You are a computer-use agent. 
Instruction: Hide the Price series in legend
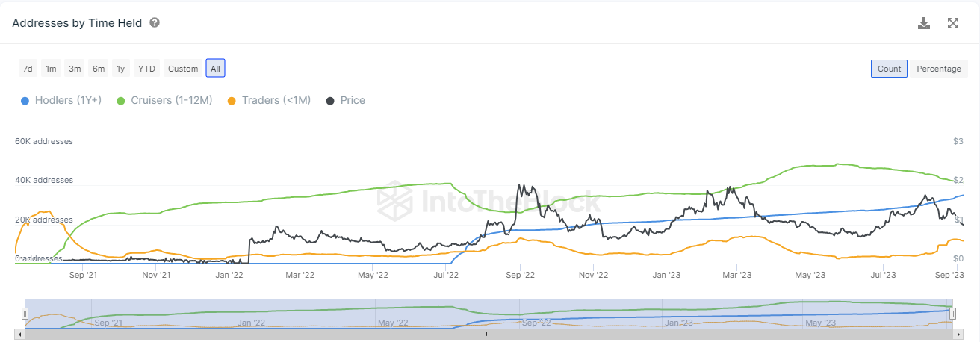coord(346,100)
